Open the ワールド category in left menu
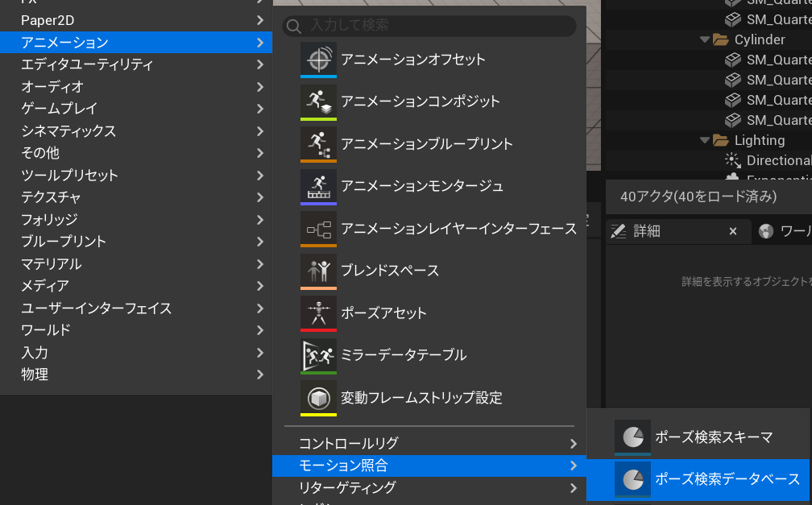The width and height of the screenshot is (812, 505). click(135, 330)
